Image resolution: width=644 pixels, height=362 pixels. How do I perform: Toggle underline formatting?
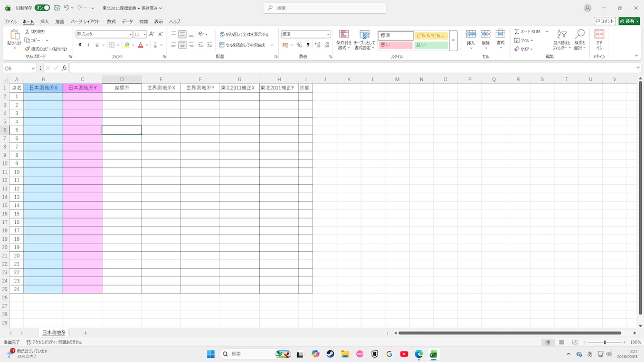pyautogui.click(x=97, y=45)
